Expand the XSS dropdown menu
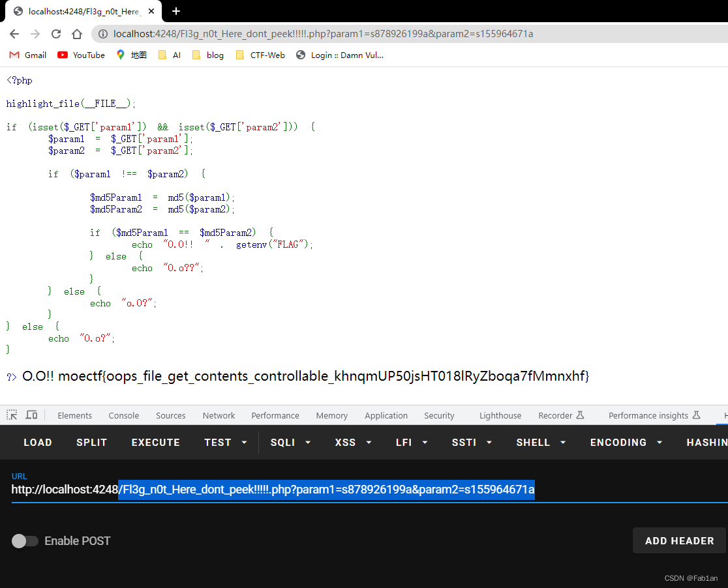 tap(353, 442)
